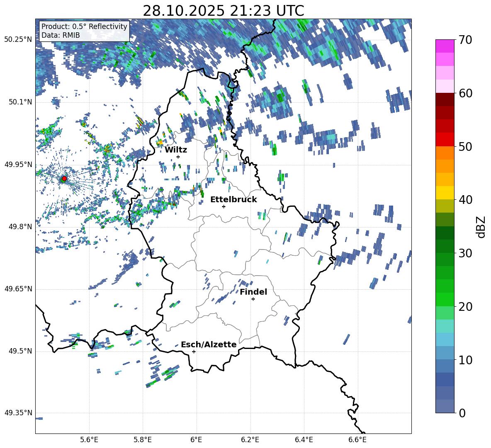This screenshot has width=491, height=448.
Task: Click the colorbar tick label '20'
Action: pos(465,307)
